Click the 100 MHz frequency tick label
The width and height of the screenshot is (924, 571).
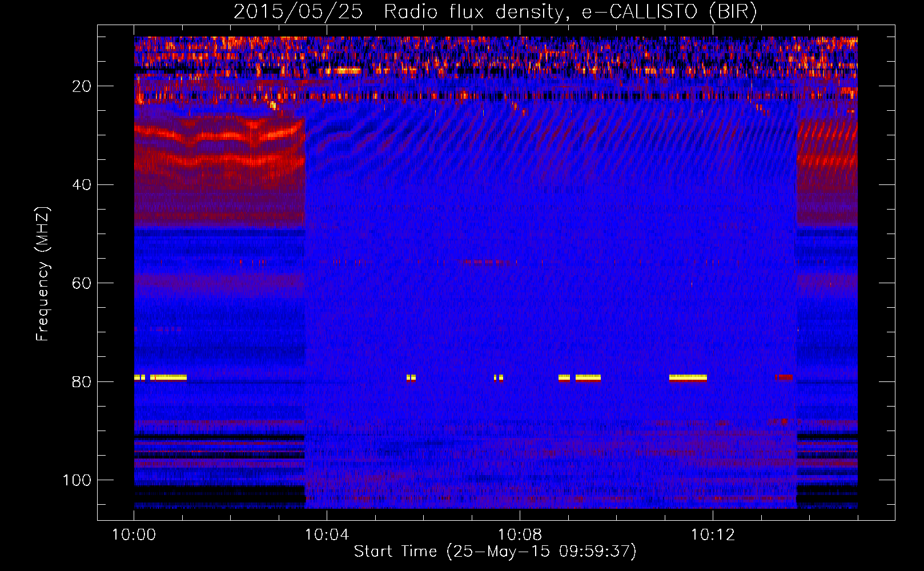77,480
